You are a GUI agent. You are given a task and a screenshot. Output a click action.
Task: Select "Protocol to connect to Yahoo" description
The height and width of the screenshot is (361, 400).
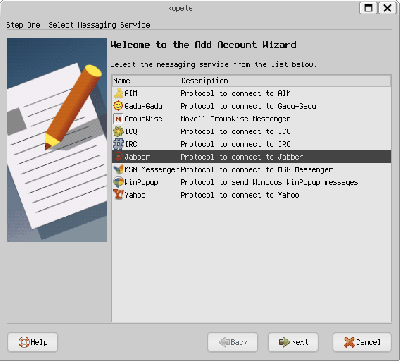click(x=240, y=195)
